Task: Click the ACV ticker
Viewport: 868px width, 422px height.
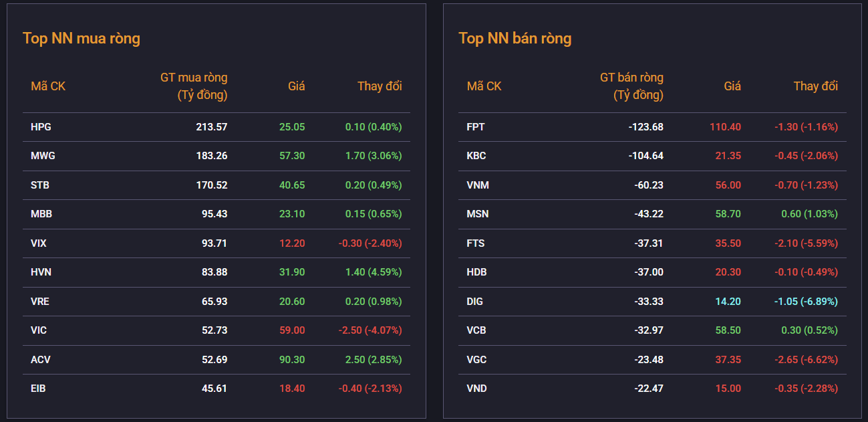Action: [x=41, y=359]
